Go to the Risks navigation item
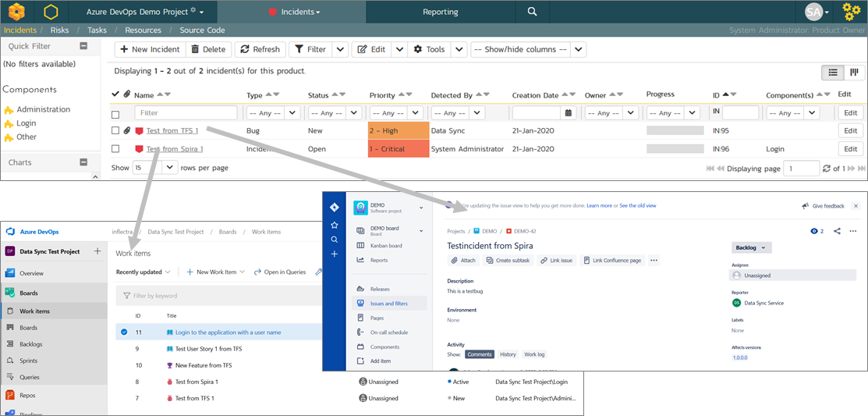 [x=59, y=30]
